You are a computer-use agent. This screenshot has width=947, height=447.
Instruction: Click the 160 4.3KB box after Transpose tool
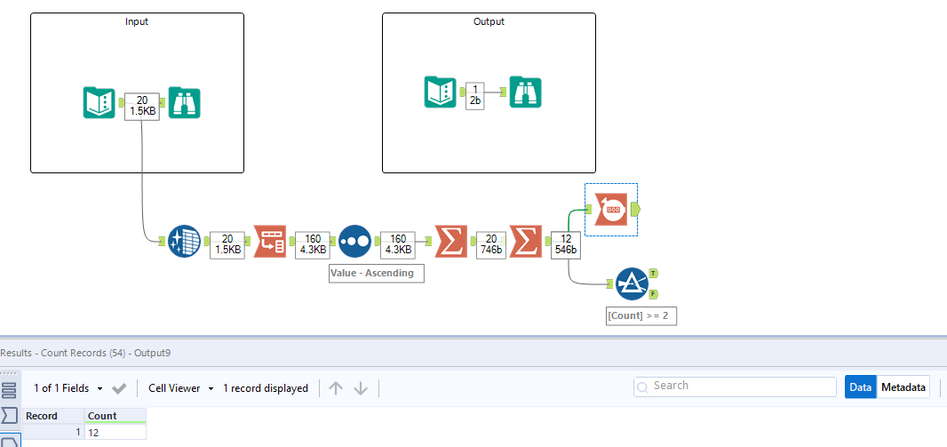pyautogui.click(x=312, y=245)
